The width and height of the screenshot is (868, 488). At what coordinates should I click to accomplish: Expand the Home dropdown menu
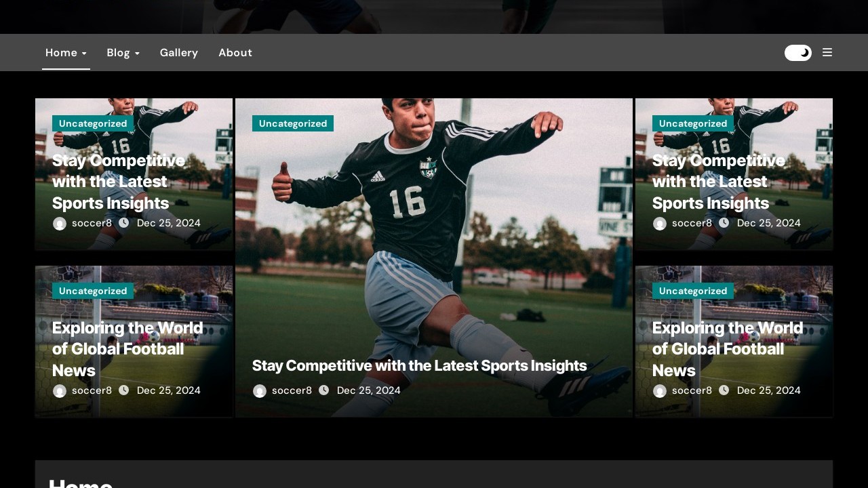pyautogui.click(x=66, y=53)
